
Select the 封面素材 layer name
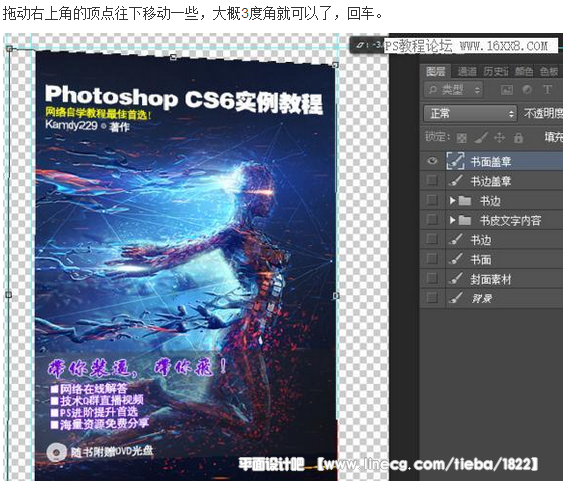point(491,279)
